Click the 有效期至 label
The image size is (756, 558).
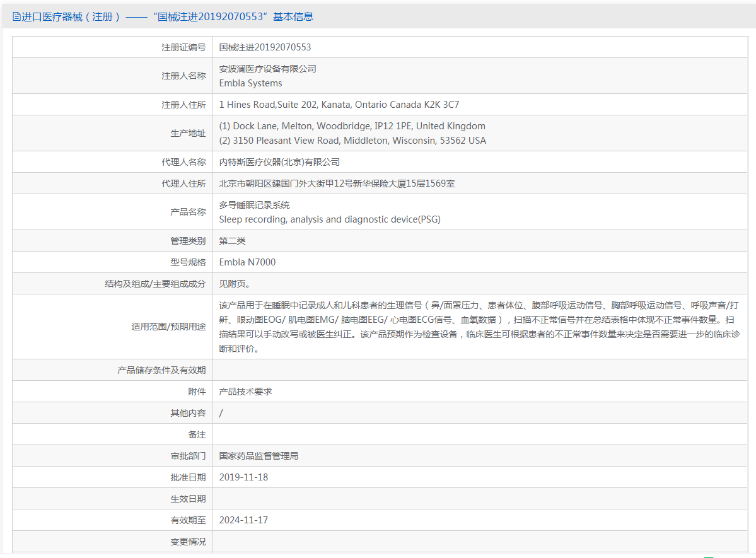[x=187, y=520]
